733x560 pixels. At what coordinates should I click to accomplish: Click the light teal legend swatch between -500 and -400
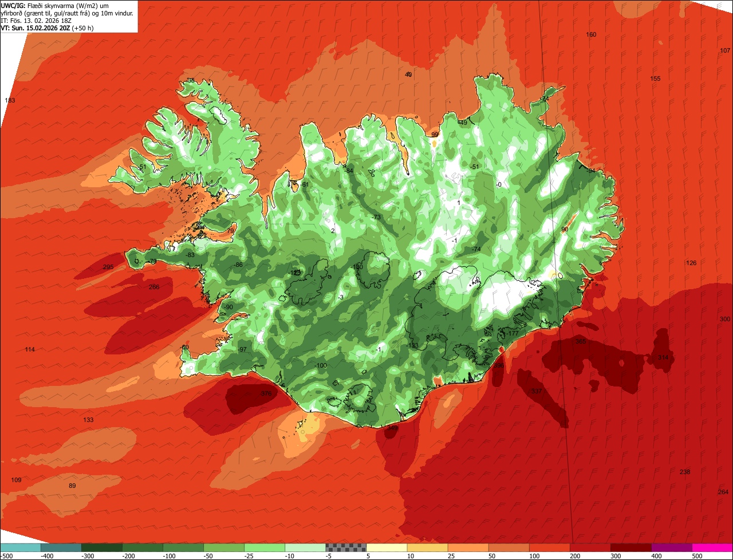pyautogui.click(x=21, y=547)
